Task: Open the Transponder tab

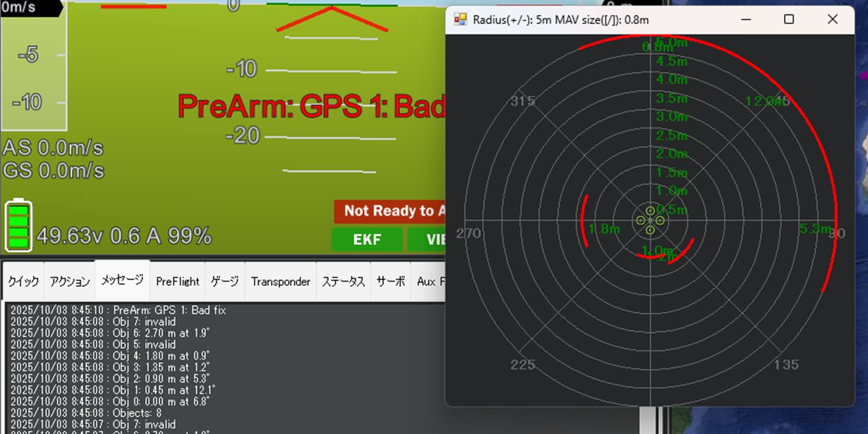Action: (281, 281)
